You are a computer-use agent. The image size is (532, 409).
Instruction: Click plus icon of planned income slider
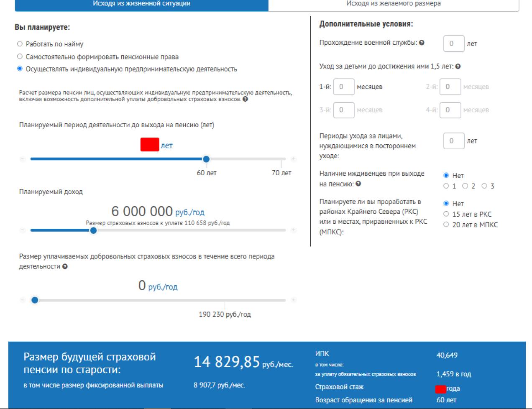pos(293,230)
